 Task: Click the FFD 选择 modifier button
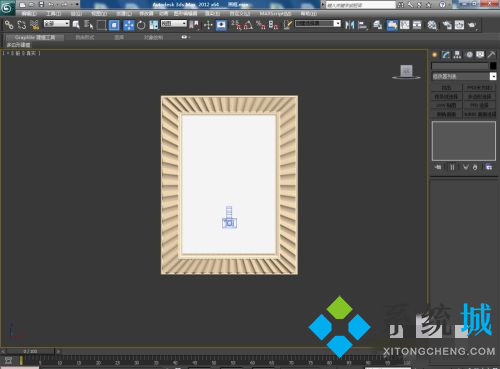(480, 105)
